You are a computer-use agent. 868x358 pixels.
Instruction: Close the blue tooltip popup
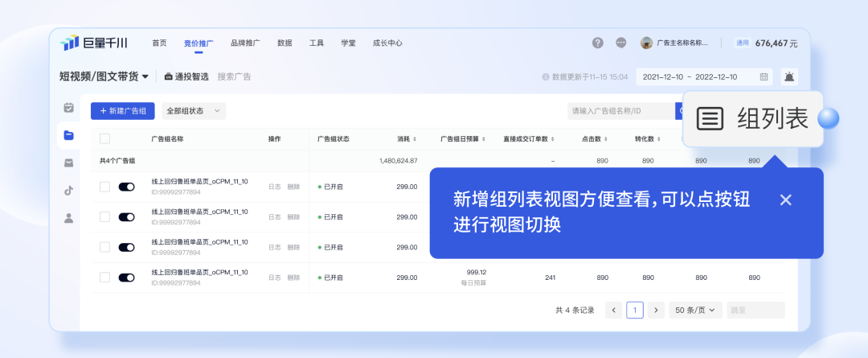tap(785, 200)
